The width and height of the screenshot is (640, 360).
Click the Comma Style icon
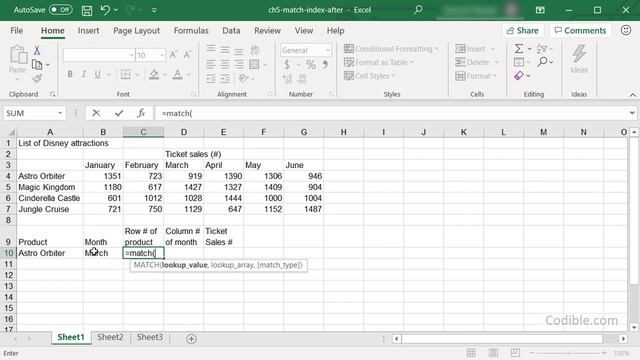coord(325,64)
